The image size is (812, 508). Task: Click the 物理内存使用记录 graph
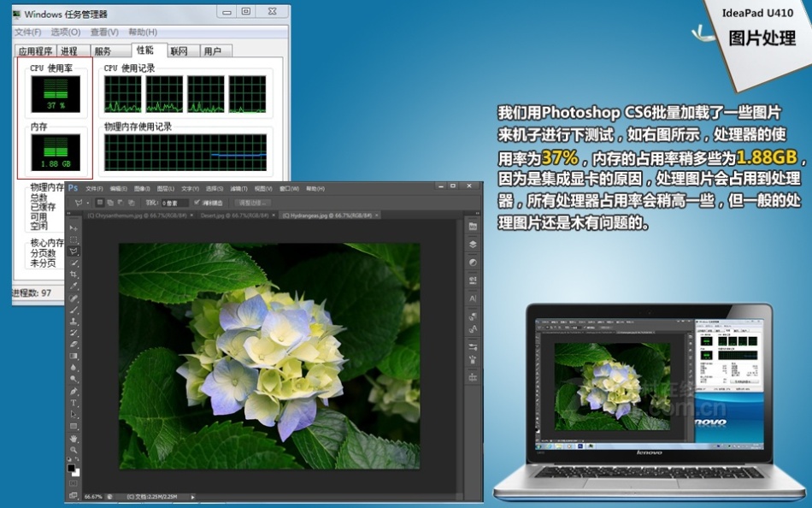pyautogui.click(x=185, y=152)
